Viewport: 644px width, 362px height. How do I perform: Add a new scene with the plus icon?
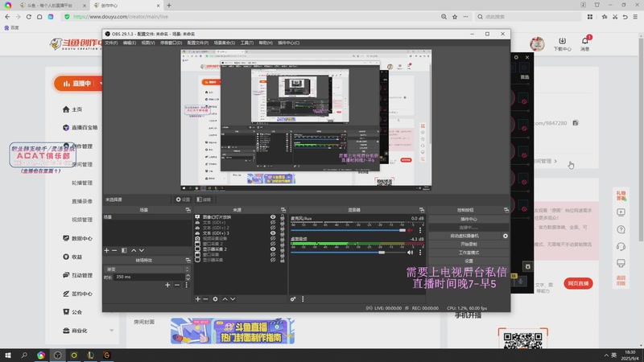click(107, 250)
